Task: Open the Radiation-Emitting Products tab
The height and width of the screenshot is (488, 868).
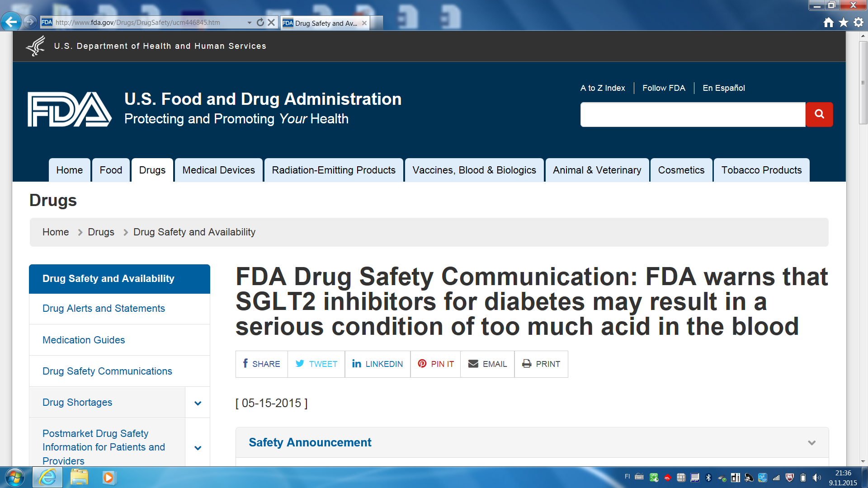Action: [x=334, y=170]
